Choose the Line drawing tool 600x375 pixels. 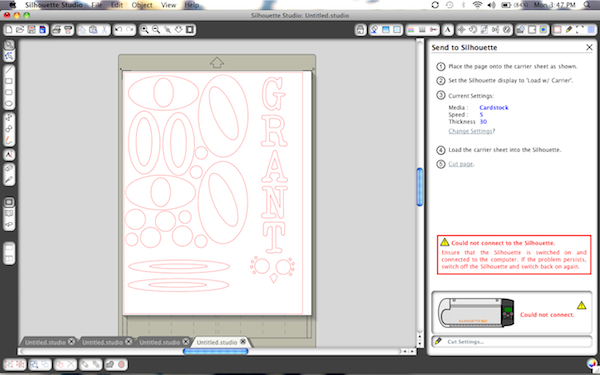(x=9, y=70)
